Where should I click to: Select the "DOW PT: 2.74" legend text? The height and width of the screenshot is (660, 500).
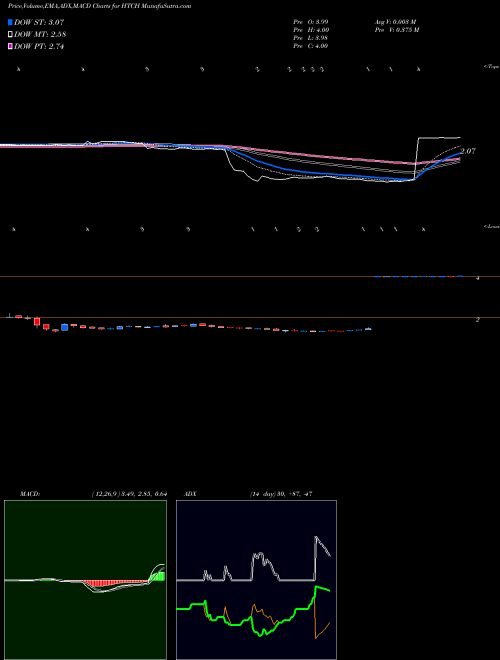[x=39, y=47]
